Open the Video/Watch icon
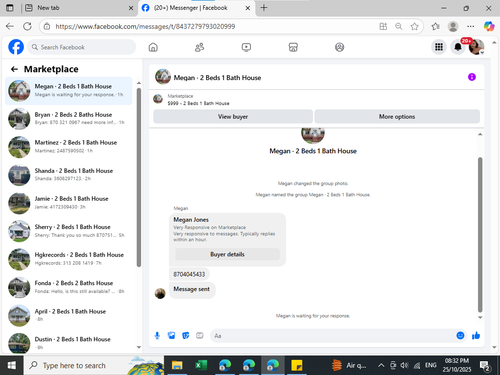Screen dimensions: 500x375 [246, 47]
